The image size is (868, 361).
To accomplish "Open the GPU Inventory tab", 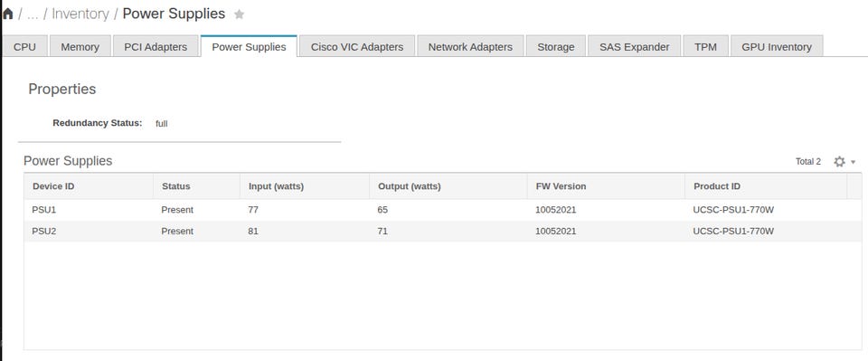I will (x=777, y=46).
